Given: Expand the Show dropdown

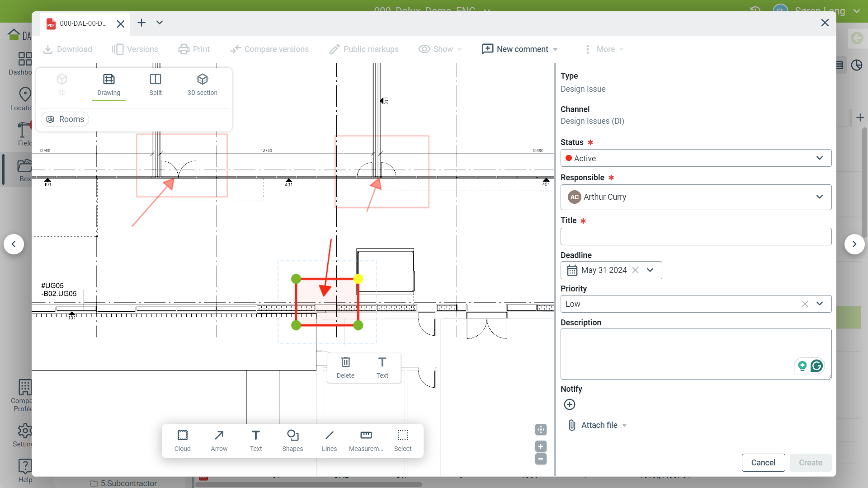Looking at the screenshot, I should coord(440,49).
